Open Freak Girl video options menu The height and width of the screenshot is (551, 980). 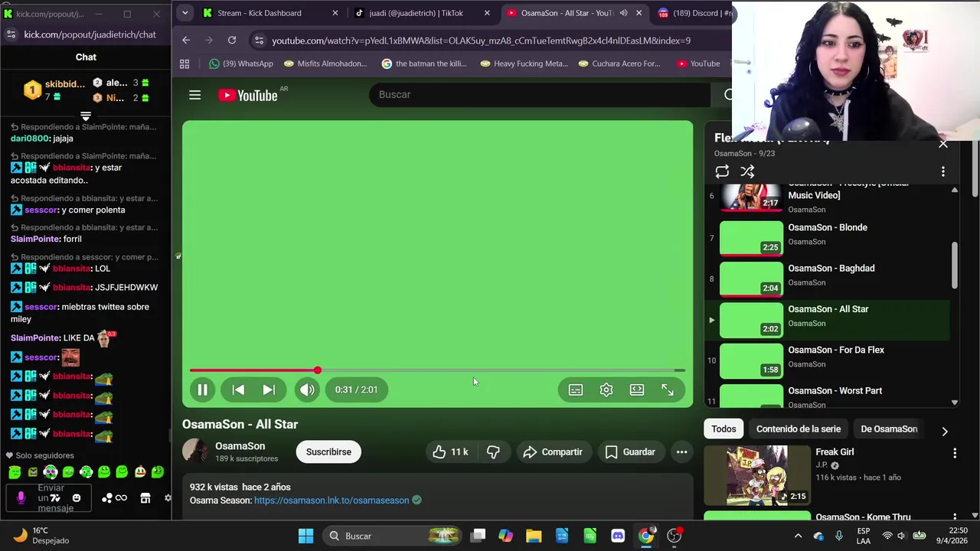955,453
